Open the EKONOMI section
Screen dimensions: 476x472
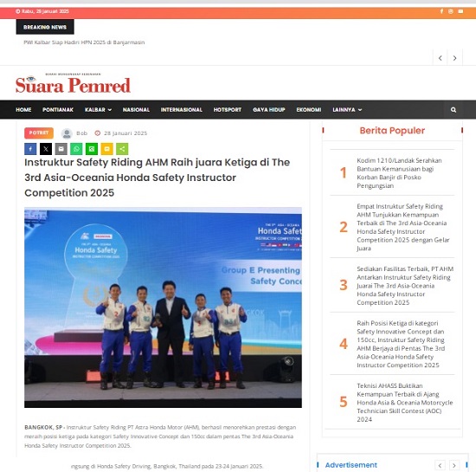pyautogui.click(x=309, y=110)
